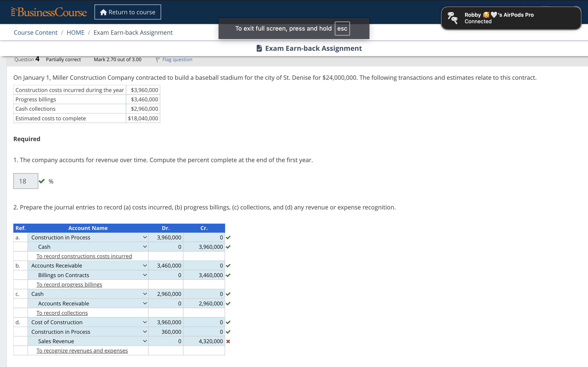This screenshot has width=588, height=367.
Task: Open the Cost of Construction account dropdown
Action: [x=145, y=322]
